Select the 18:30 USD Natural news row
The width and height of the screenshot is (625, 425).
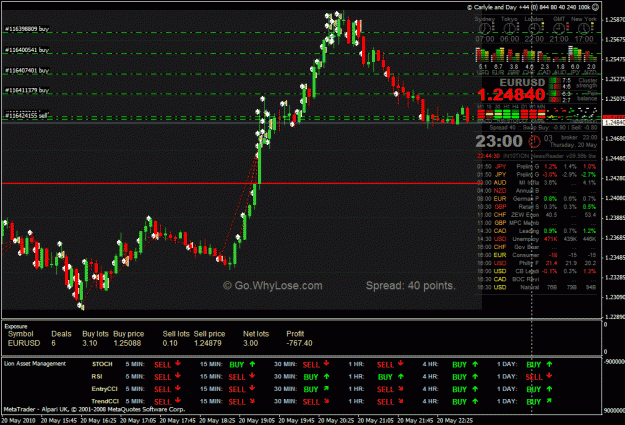537,287
